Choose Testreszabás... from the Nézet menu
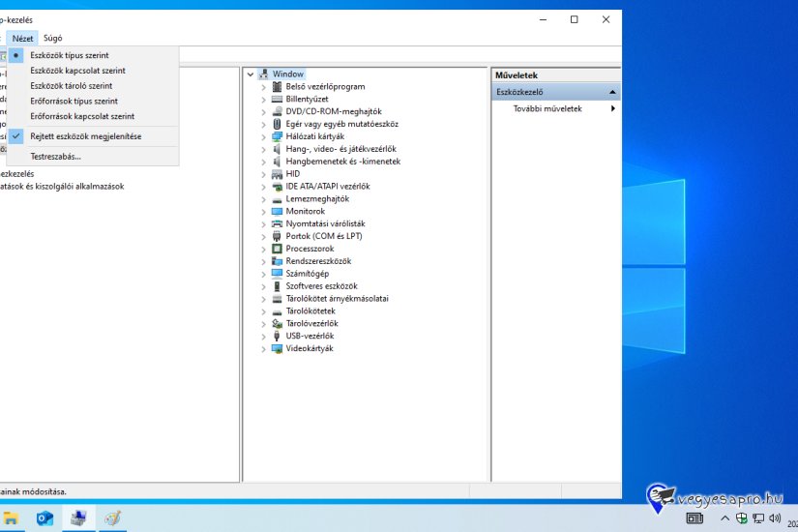The height and width of the screenshot is (532, 798). [55, 156]
